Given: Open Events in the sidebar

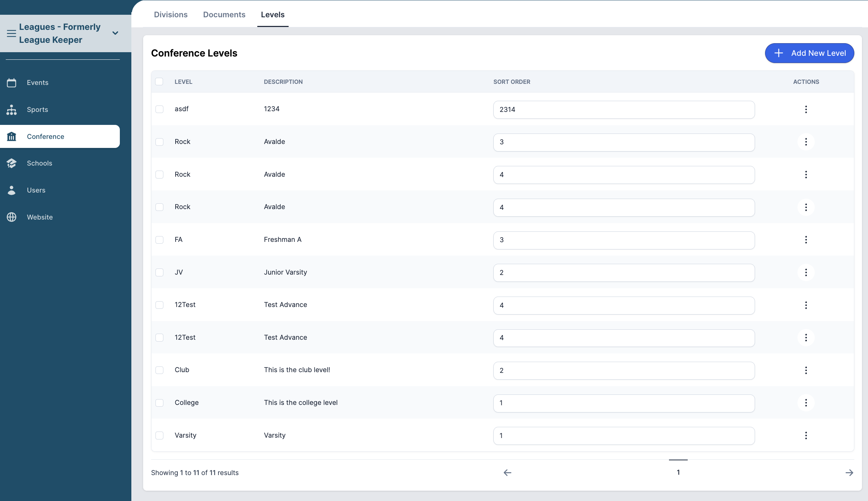Looking at the screenshot, I should click(x=60, y=82).
